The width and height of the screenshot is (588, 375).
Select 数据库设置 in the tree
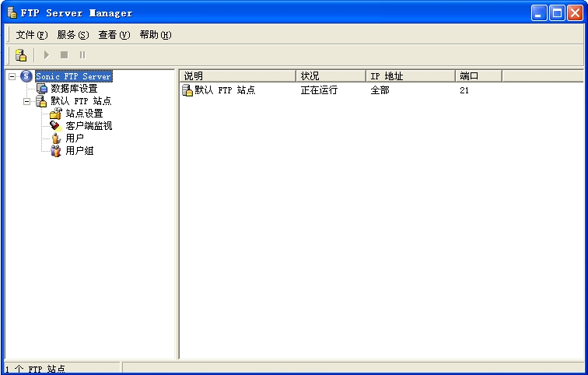coord(74,89)
